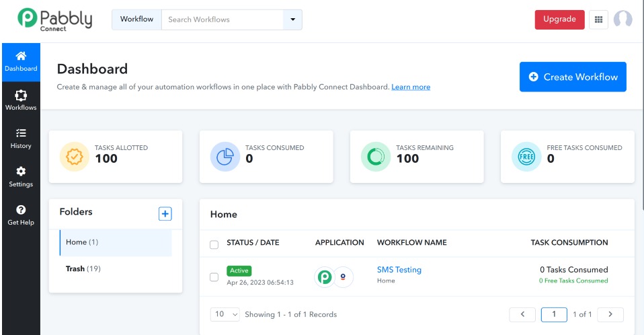Open Workflows in sidebar
Viewport: 644px width, 335px height.
(21, 101)
